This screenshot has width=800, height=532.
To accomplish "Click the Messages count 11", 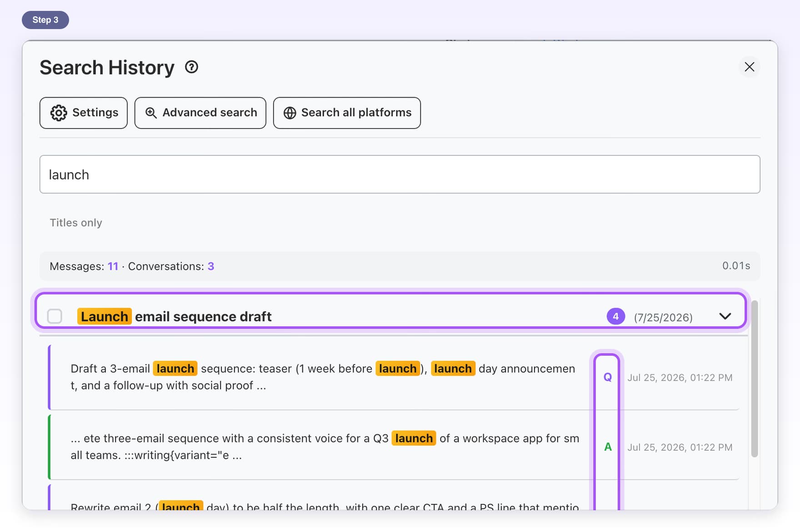I will pyautogui.click(x=113, y=266).
